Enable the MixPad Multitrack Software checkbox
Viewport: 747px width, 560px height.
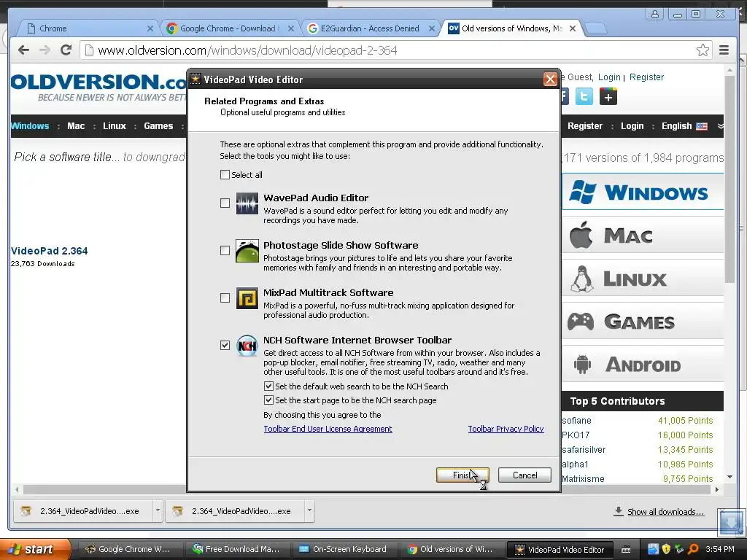225,298
